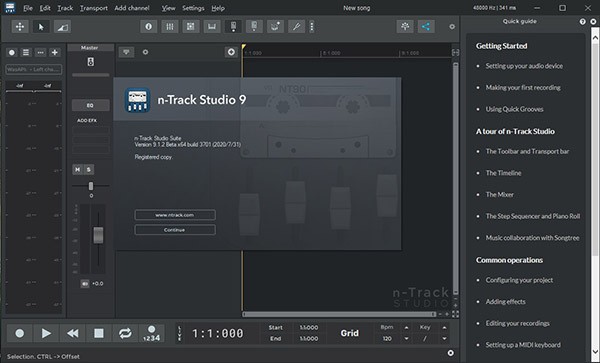The image size is (600, 363).
Task: Click the screwdriver settings icon
Action: click(x=296, y=26)
